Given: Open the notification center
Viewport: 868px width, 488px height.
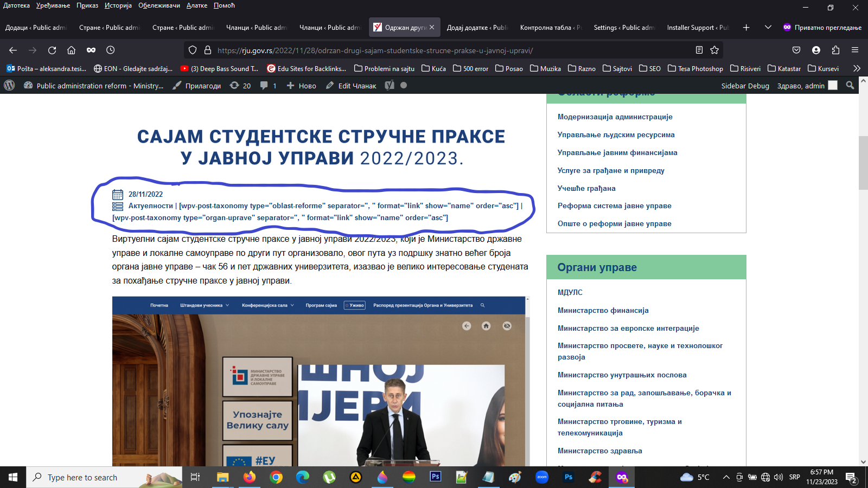Looking at the screenshot, I should point(851,477).
